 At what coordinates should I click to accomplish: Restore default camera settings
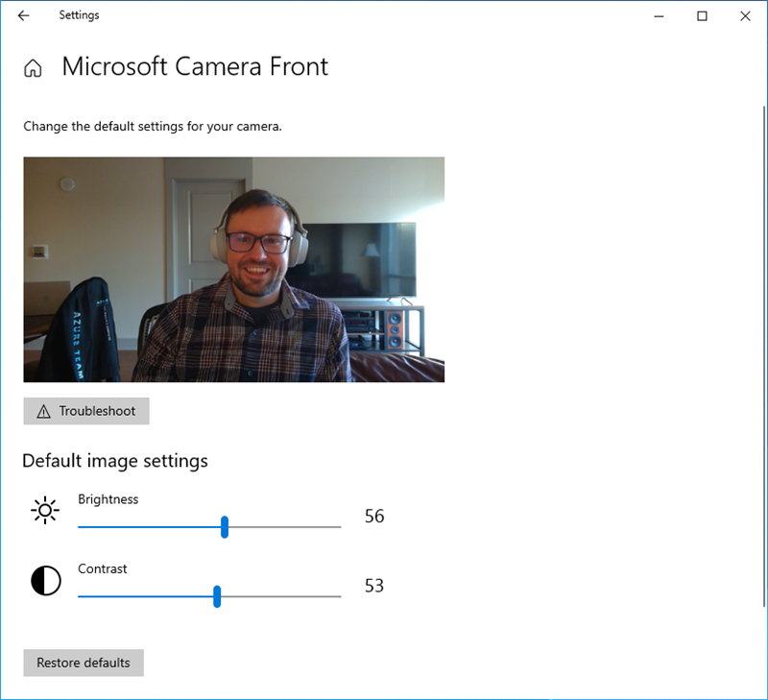tap(83, 663)
